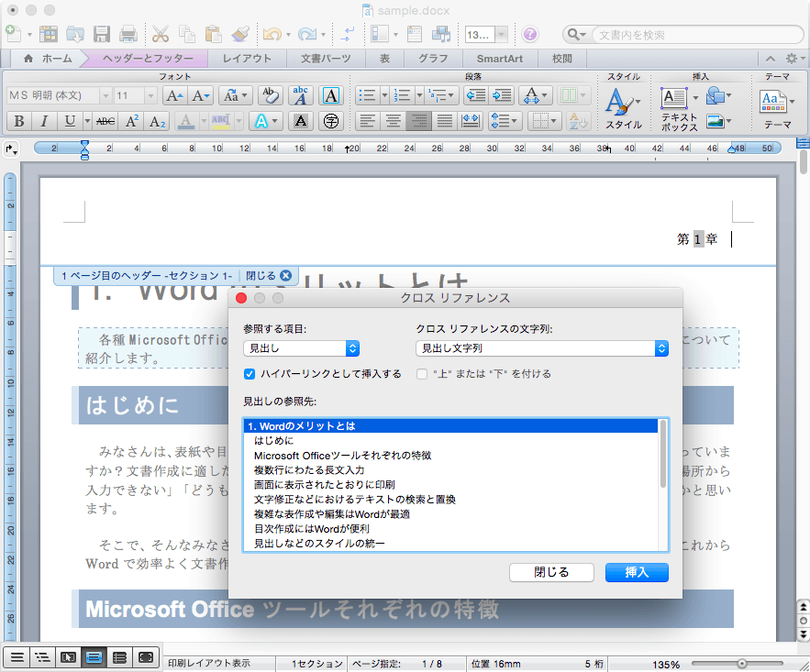This screenshot has height=672, width=810.
Task: Expand the bullet list style dropdown arrow
Action: click(x=384, y=95)
